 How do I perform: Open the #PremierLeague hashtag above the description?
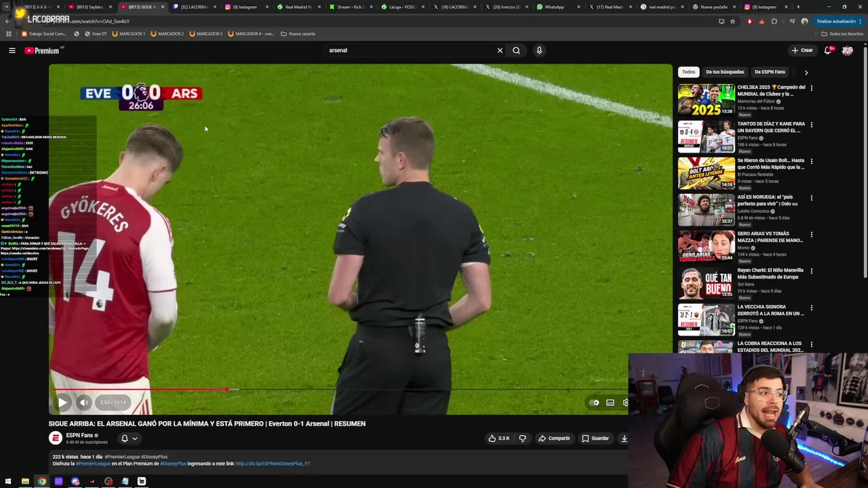coord(122,457)
